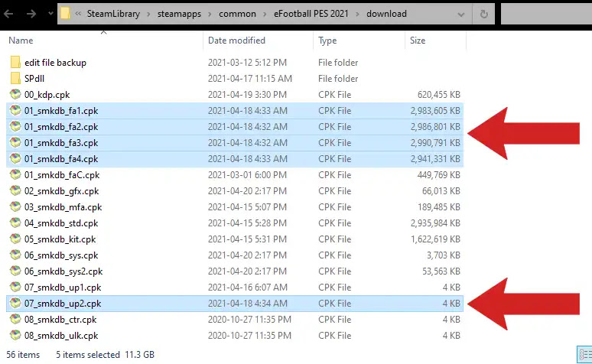Select the 02_smkdb_gfx.cpk file icon
The height and width of the screenshot is (364, 592).
click(x=15, y=190)
